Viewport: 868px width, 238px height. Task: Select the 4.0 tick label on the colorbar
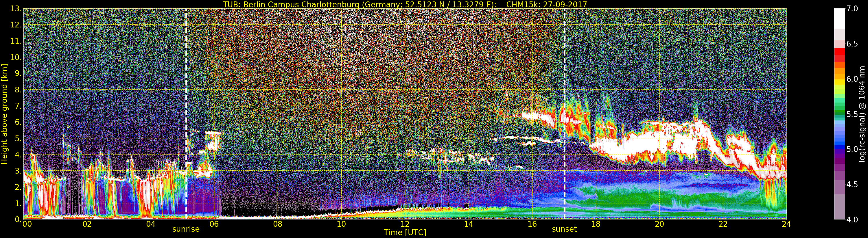[852, 220]
